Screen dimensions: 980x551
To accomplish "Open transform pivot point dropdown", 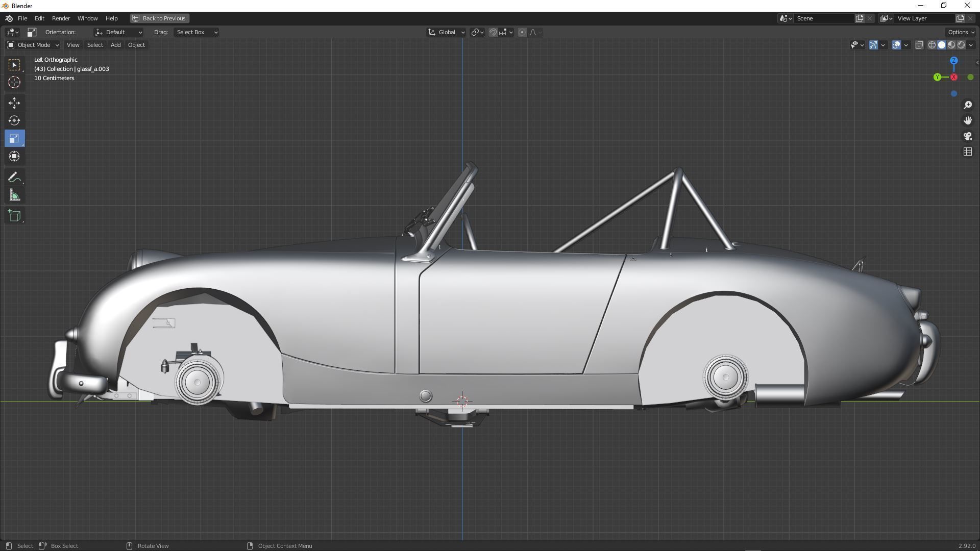I will point(477,32).
